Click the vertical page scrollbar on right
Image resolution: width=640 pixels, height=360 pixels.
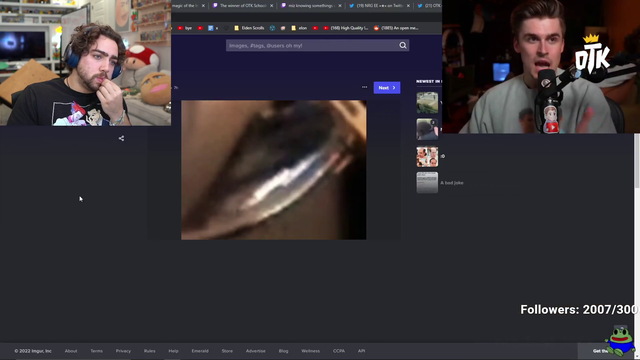[637, 161]
